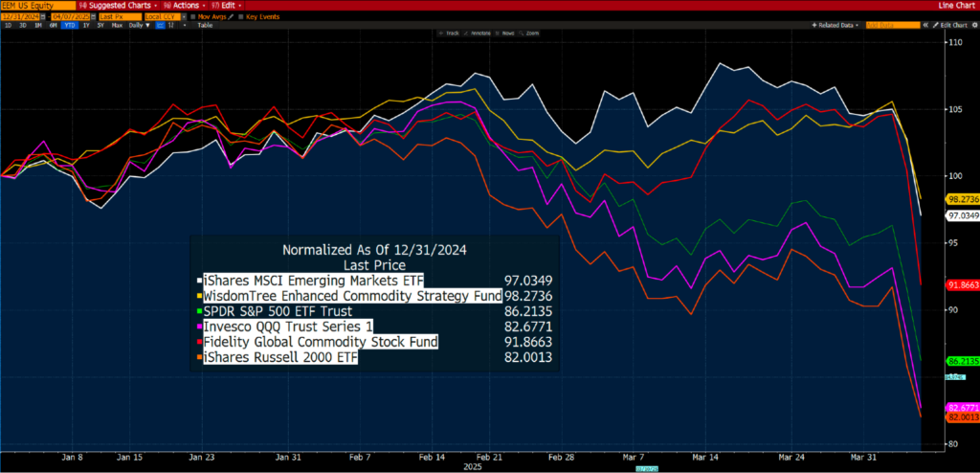Click the blue line chart type icon

pos(161,26)
